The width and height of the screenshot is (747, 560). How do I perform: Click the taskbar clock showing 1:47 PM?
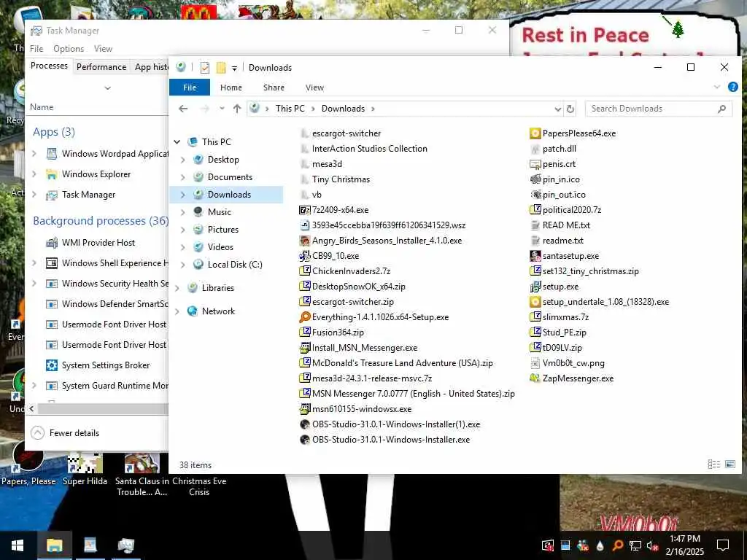pos(684,545)
